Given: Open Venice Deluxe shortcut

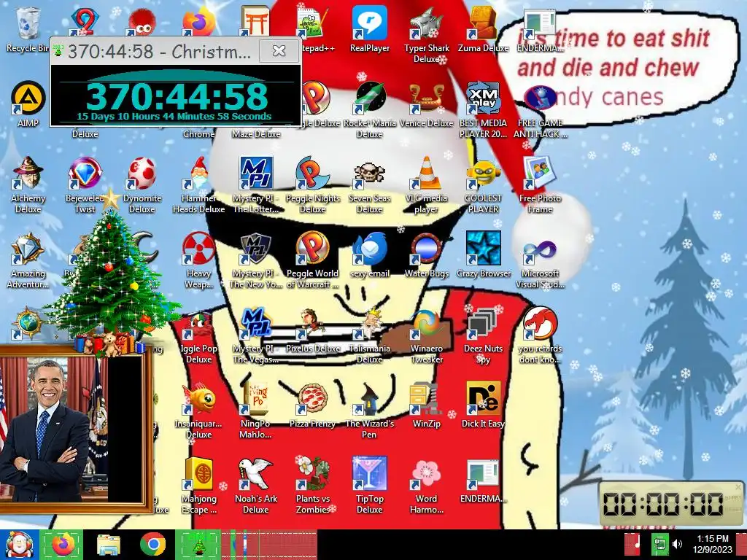Looking at the screenshot, I should pos(426,104).
